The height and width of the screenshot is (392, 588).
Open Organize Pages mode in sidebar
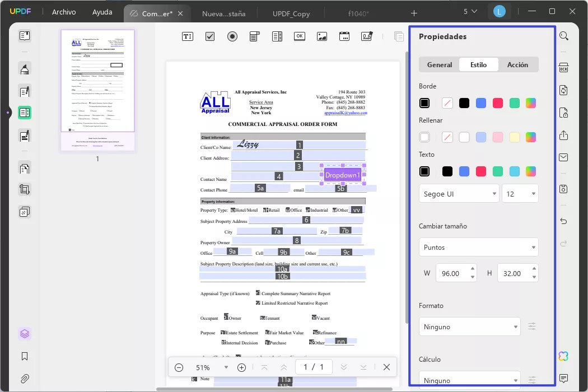(x=25, y=169)
